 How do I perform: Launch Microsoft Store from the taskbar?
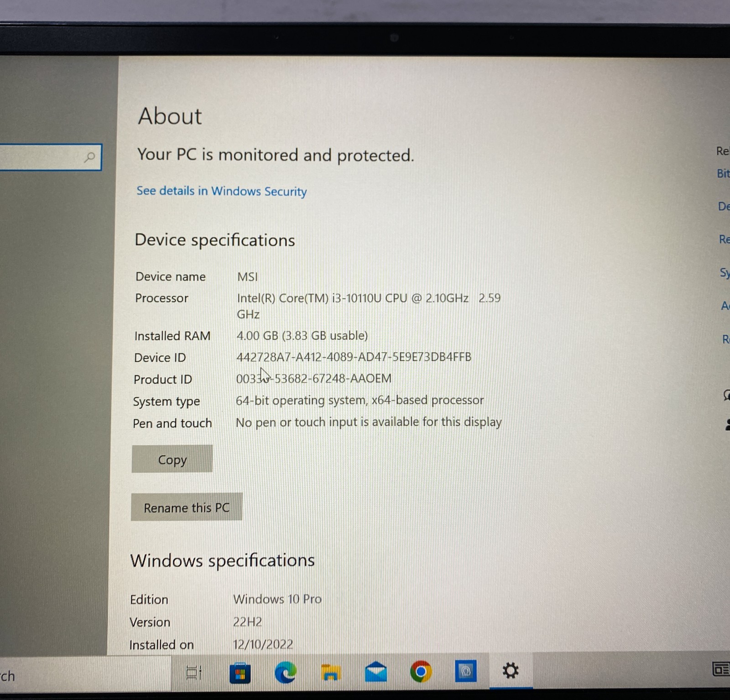(x=240, y=673)
